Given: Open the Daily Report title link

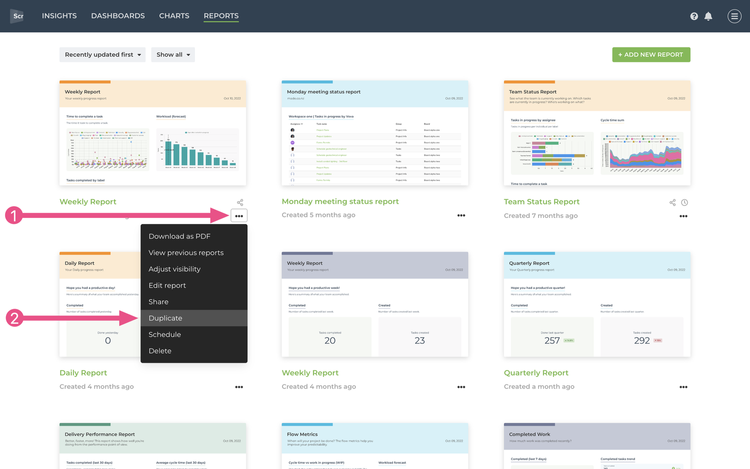Looking at the screenshot, I should (83, 373).
